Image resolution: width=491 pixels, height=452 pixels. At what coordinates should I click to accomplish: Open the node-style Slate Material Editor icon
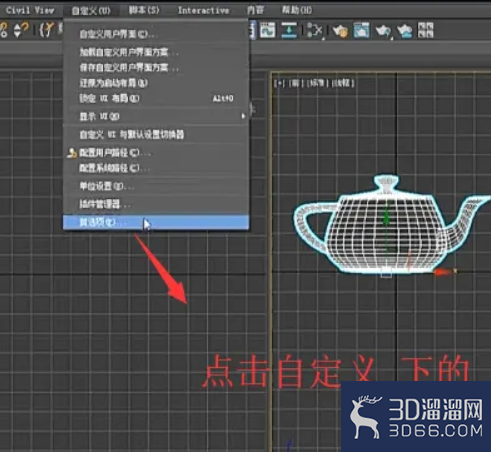(x=315, y=31)
